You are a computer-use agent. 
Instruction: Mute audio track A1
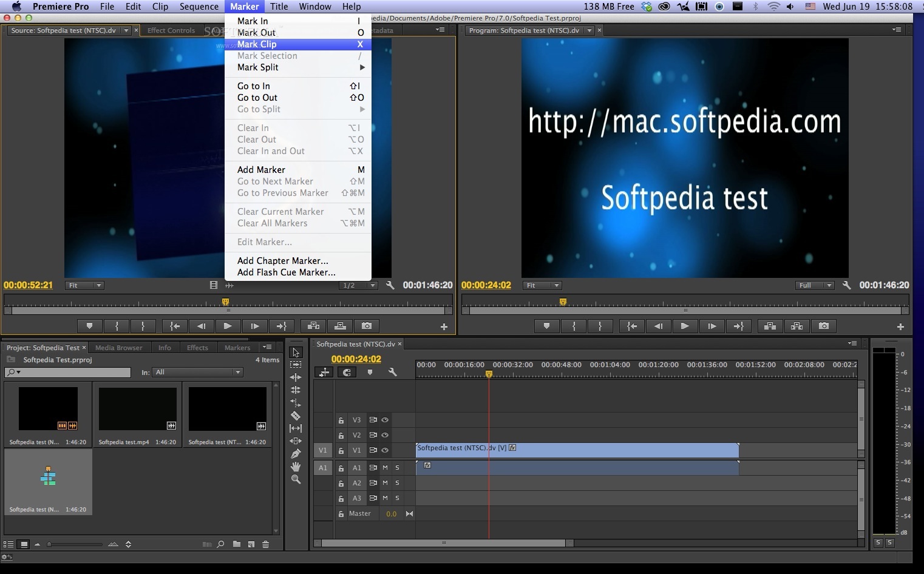pos(385,468)
